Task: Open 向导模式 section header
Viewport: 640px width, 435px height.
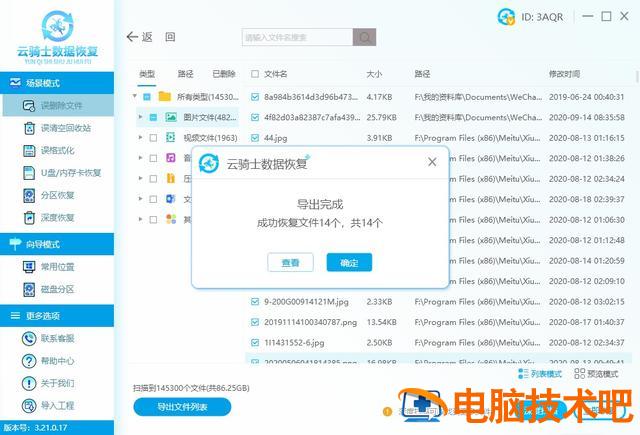Action: coord(57,244)
